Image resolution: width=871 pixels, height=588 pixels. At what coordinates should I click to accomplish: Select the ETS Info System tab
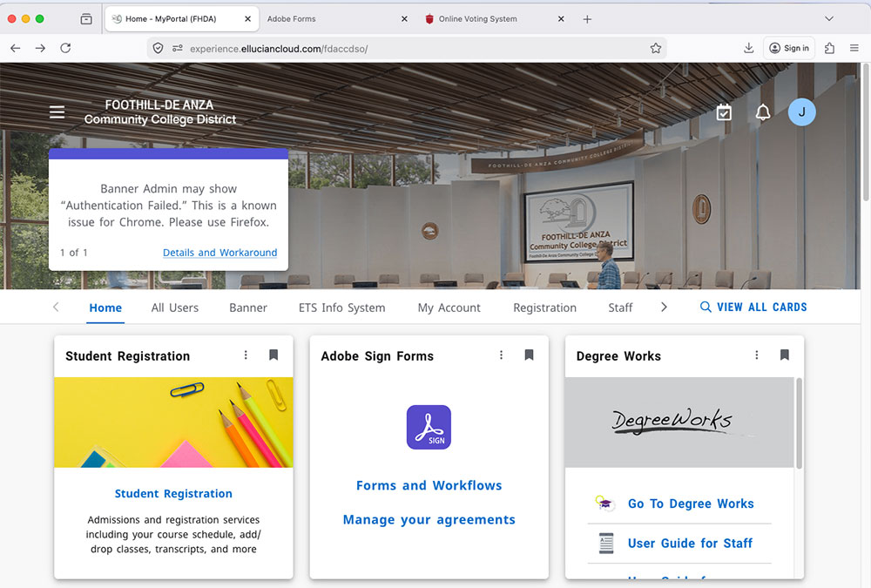(341, 308)
